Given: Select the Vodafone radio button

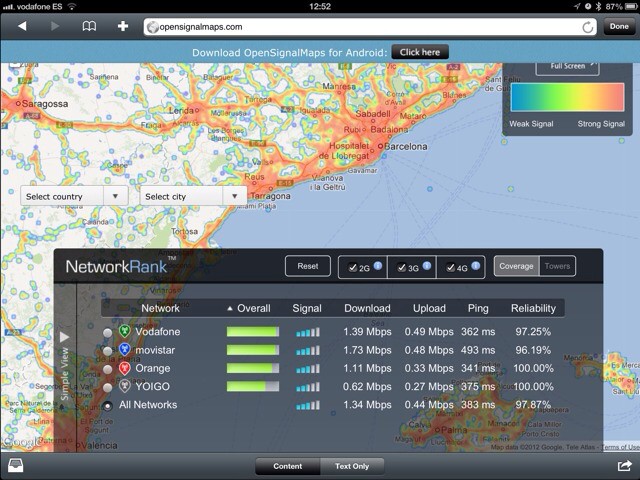Looking at the screenshot, I should (108, 332).
